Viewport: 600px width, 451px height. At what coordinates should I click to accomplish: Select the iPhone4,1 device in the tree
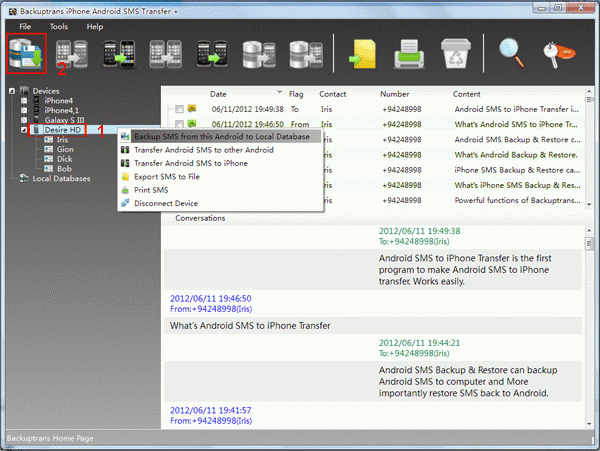click(61, 110)
